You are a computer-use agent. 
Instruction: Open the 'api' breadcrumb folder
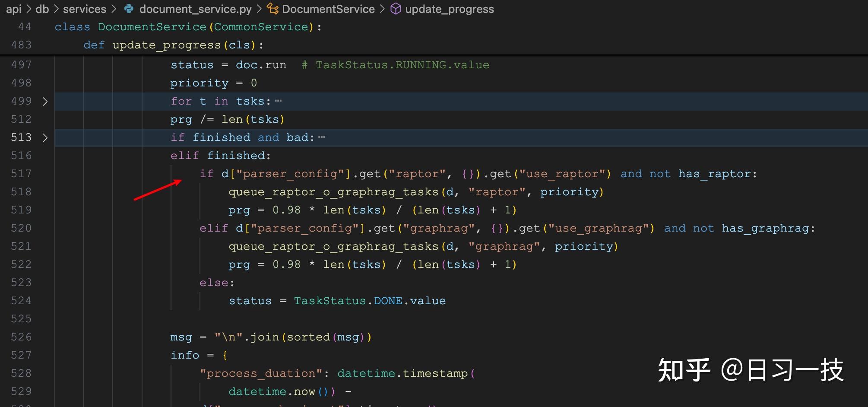coord(14,9)
